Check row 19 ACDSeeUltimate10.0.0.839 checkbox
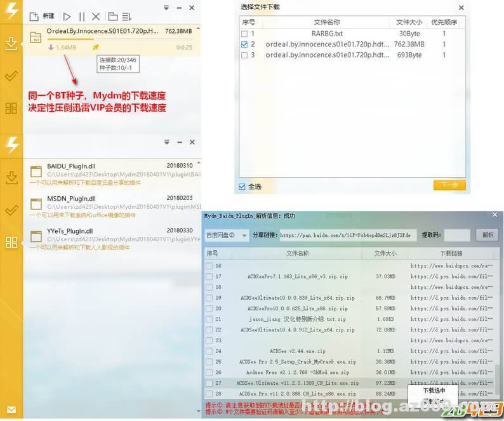 pyautogui.click(x=209, y=298)
